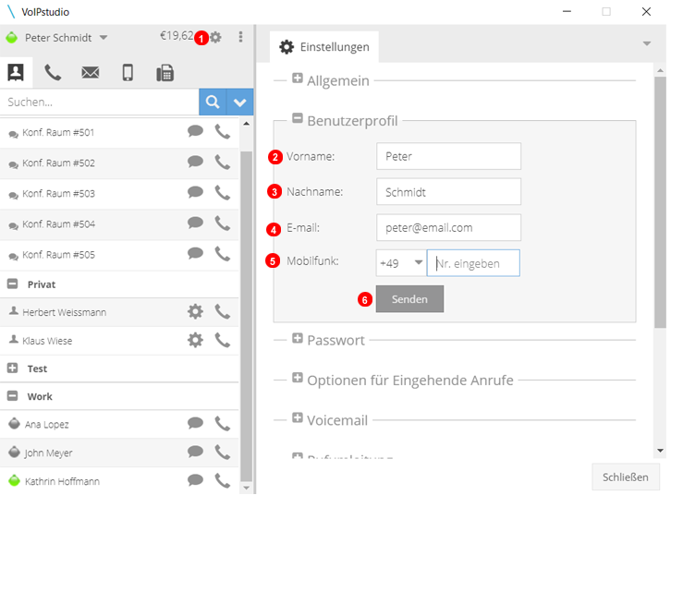Collapse the Work contact group

[13, 395]
